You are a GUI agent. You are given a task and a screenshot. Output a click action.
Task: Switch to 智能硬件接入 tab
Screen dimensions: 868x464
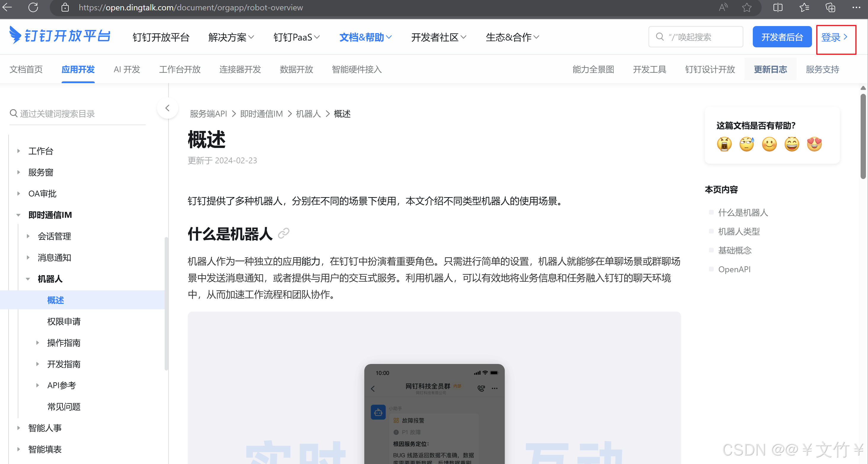357,69
